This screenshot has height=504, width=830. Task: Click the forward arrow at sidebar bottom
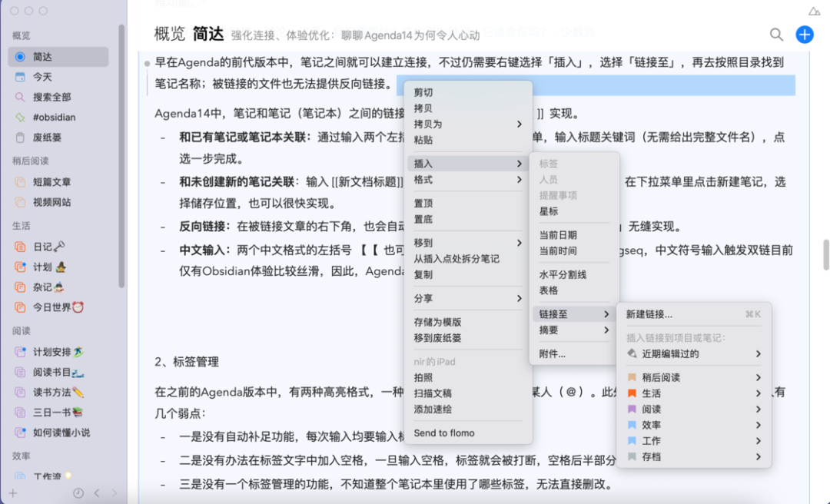pyautogui.click(x=115, y=493)
